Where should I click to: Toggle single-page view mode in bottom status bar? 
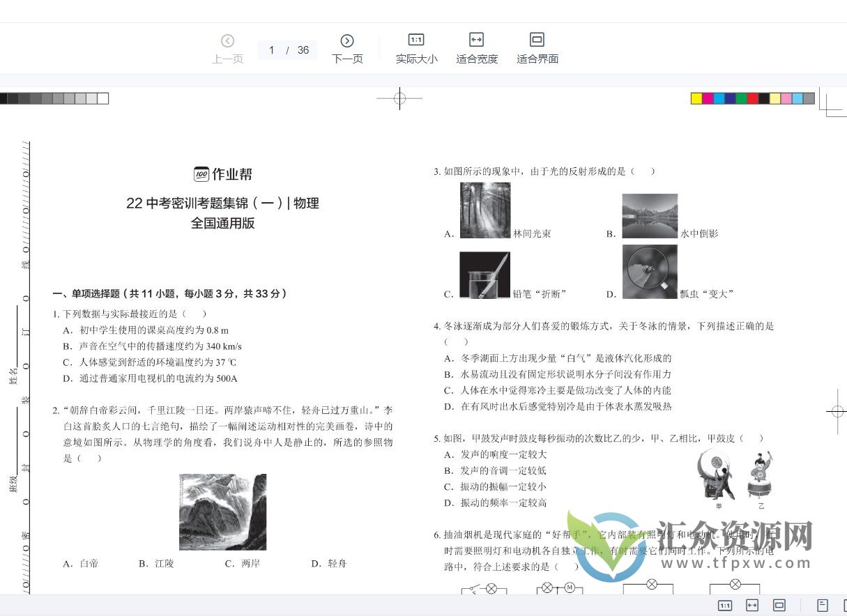(823, 605)
